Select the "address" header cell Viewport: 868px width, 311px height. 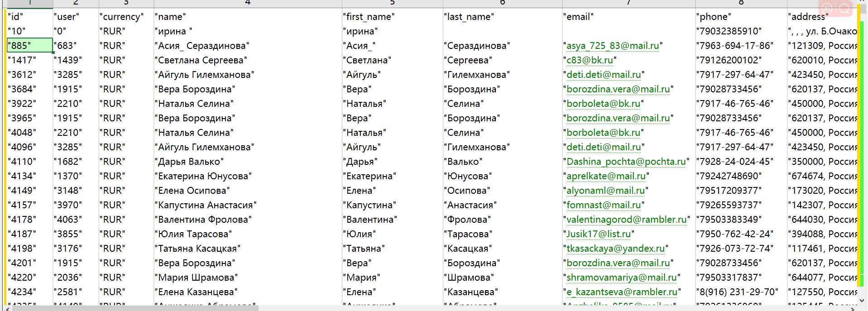tap(823, 17)
